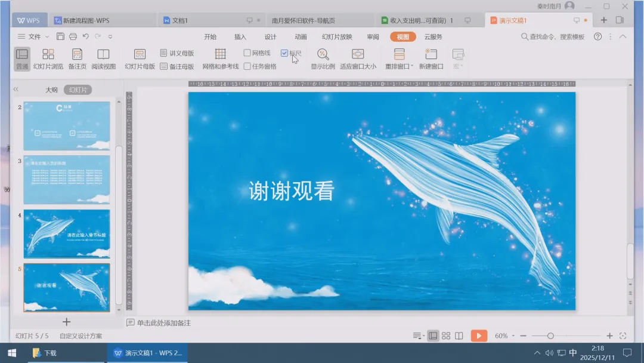Show hidden tray icons chevron
This screenshot has width=644, height=363.
tap(537, 353)
